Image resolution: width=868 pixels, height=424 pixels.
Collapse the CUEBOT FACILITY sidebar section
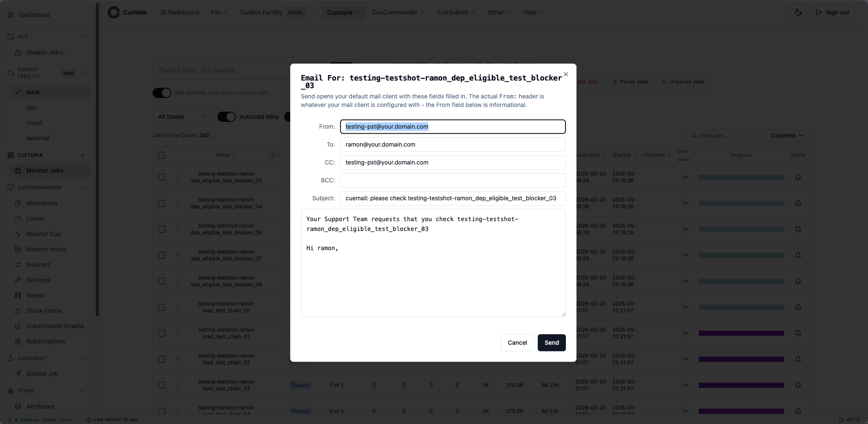pyautogui.click(x=83, y=73)
